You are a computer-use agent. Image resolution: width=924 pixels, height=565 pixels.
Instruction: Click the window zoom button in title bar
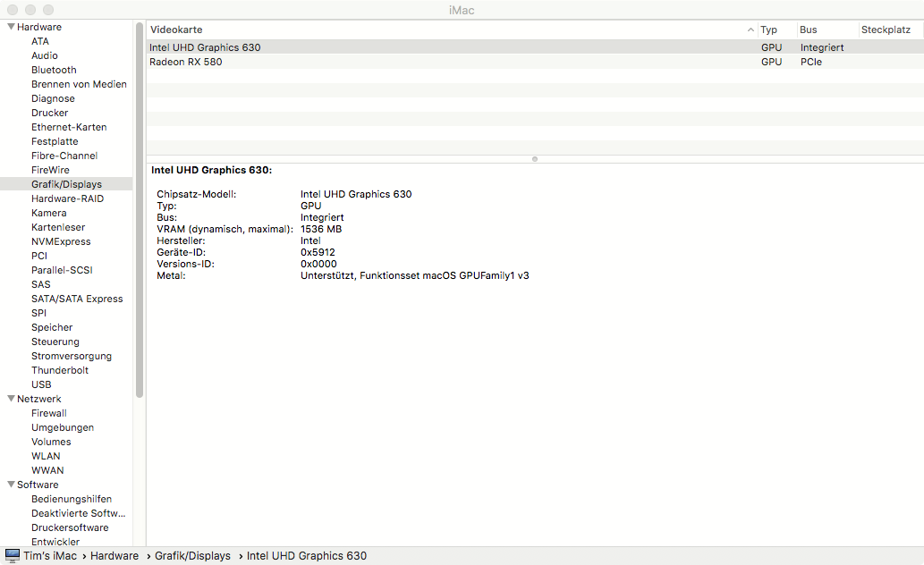[48, 10]
